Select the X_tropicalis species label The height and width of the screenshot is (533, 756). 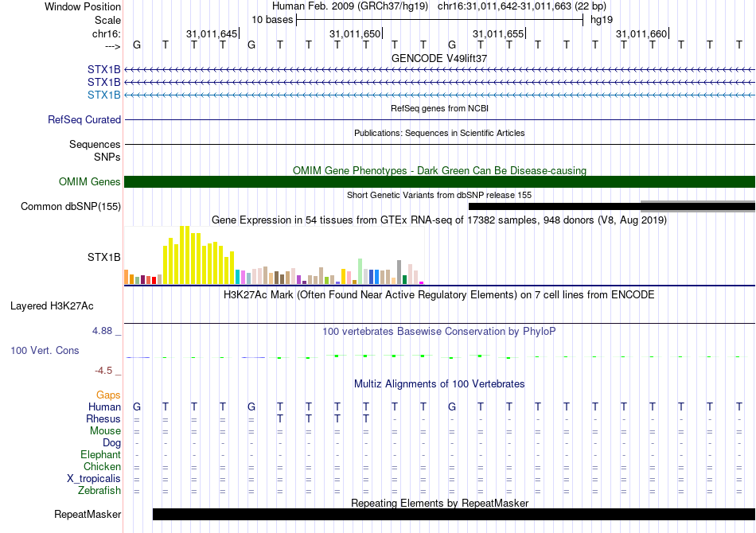[94, 479]
